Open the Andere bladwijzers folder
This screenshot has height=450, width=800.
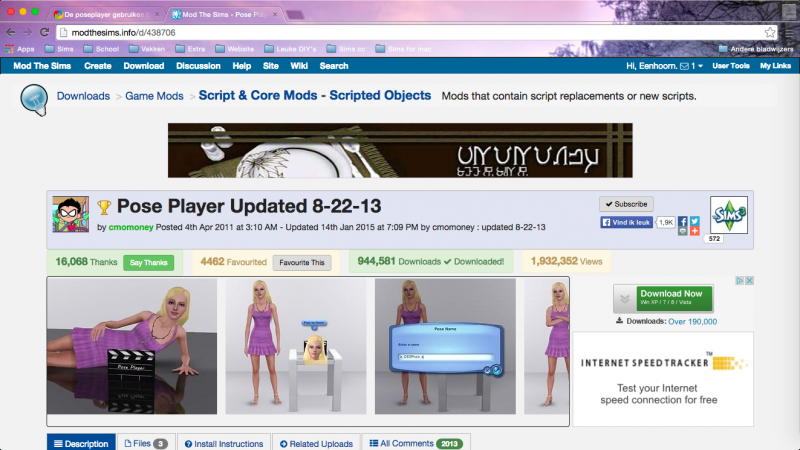[x=756, y=49]
